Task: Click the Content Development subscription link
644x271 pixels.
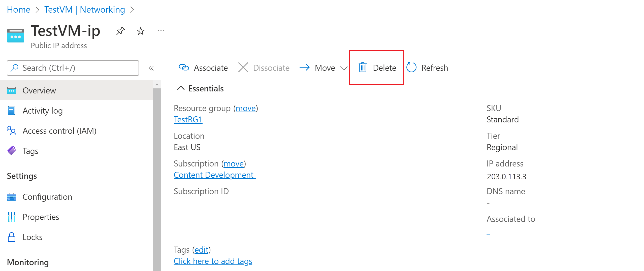Action: (x=215, y=175)
